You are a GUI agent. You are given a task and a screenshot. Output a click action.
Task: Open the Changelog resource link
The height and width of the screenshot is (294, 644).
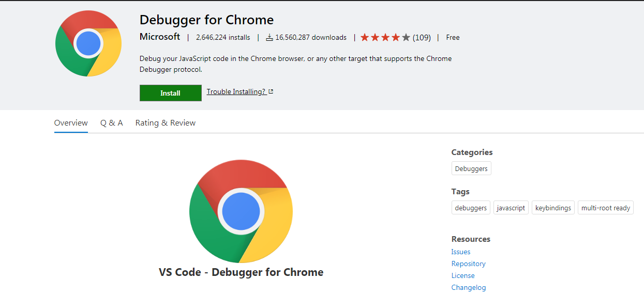[469, 287]
